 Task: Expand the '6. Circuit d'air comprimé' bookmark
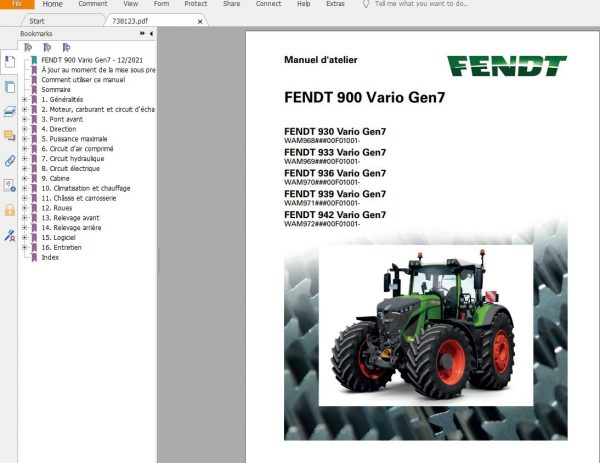point(24,149)
